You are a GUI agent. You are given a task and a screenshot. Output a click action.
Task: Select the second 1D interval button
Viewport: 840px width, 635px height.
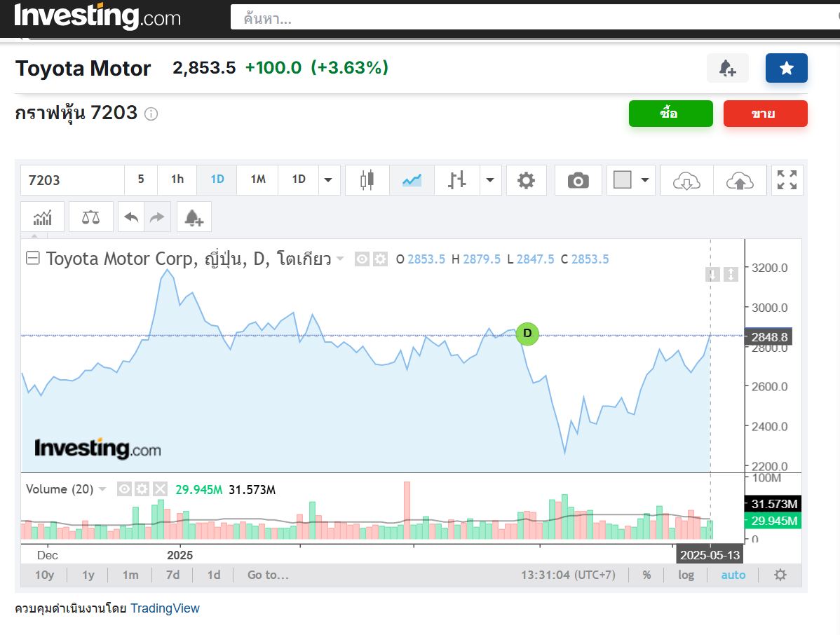299,179
